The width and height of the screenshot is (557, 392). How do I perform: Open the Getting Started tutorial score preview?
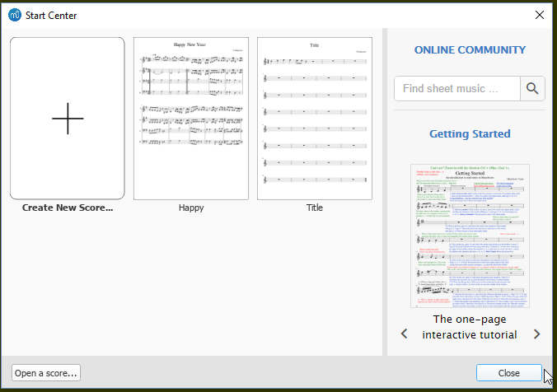pyautogui.click(x=470, y=236)
